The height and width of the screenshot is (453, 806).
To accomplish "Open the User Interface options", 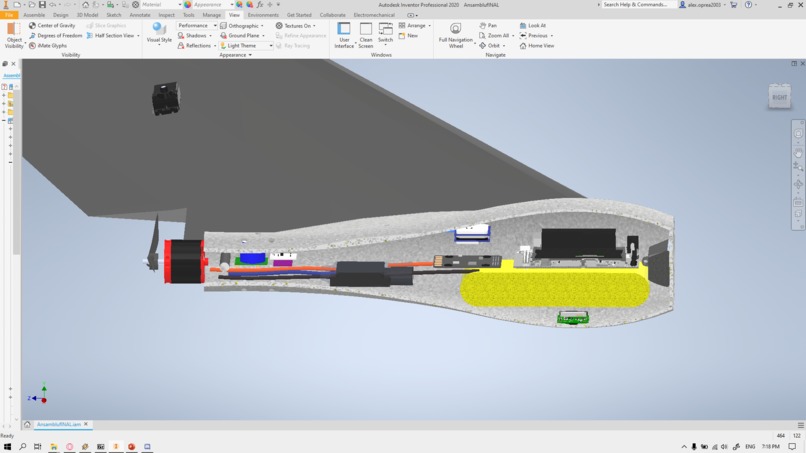I will click(x=344, y=35).
